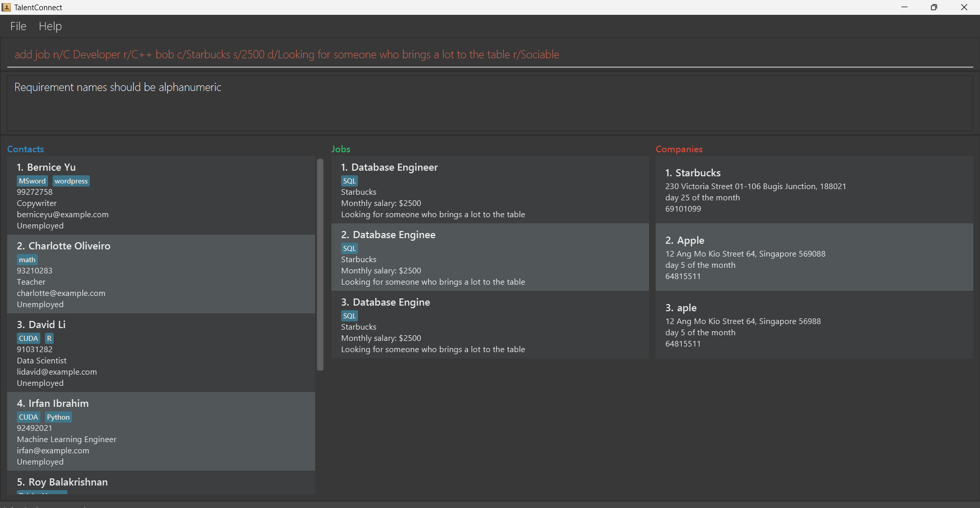Click the command input field

click(x=490, y=54)
